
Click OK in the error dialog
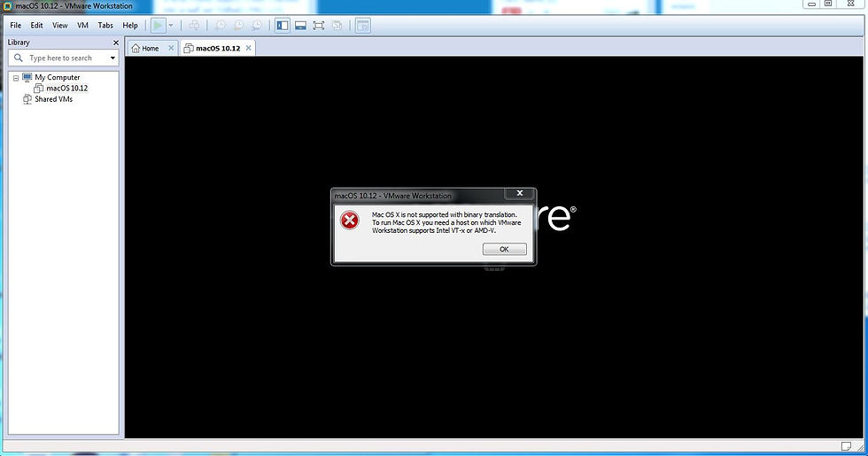pyautogui.click(x=504, y=249)
